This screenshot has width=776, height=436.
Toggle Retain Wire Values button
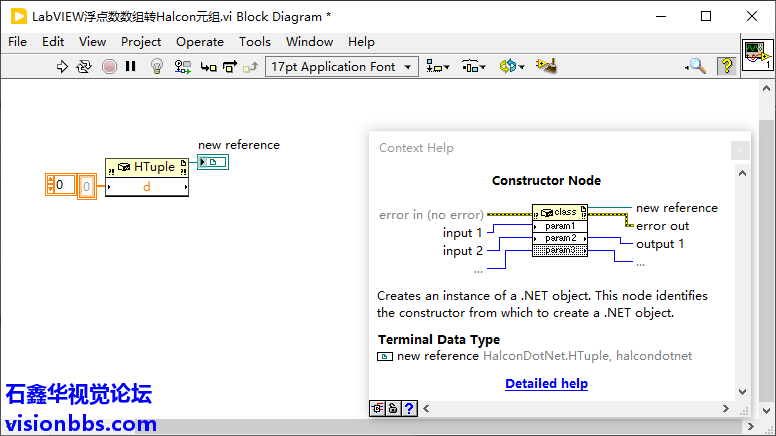tap(183, 67)
